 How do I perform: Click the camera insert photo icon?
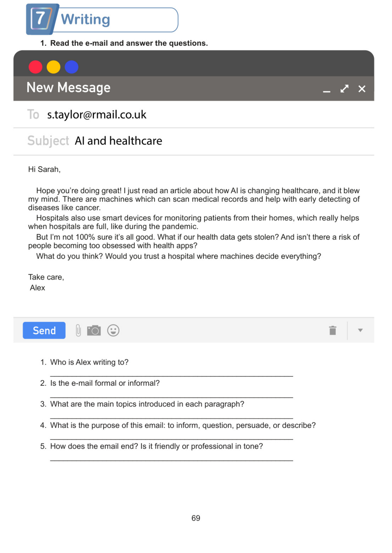click(x=94, y=330)
